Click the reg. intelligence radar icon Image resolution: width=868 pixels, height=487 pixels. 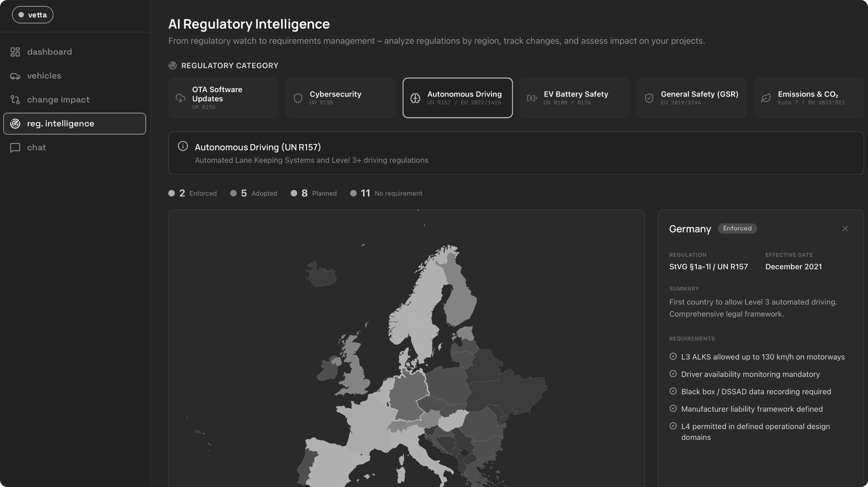(x=15, y=124)
